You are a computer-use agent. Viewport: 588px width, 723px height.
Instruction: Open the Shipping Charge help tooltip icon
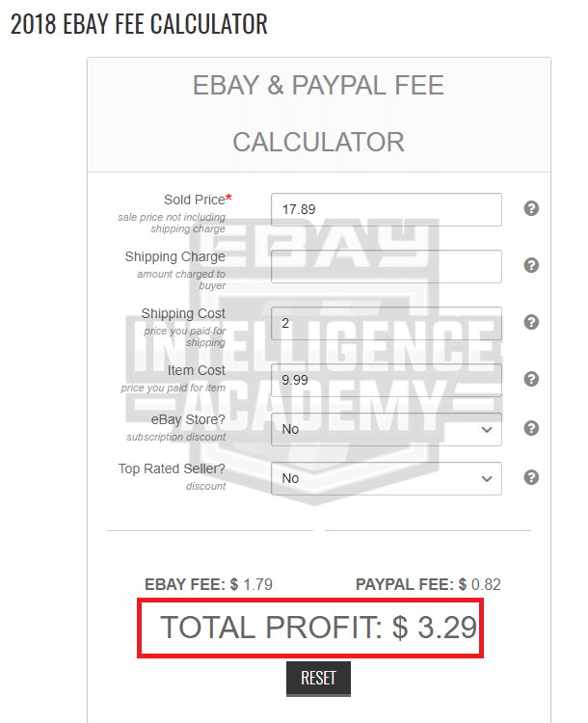tap(531, 265)
